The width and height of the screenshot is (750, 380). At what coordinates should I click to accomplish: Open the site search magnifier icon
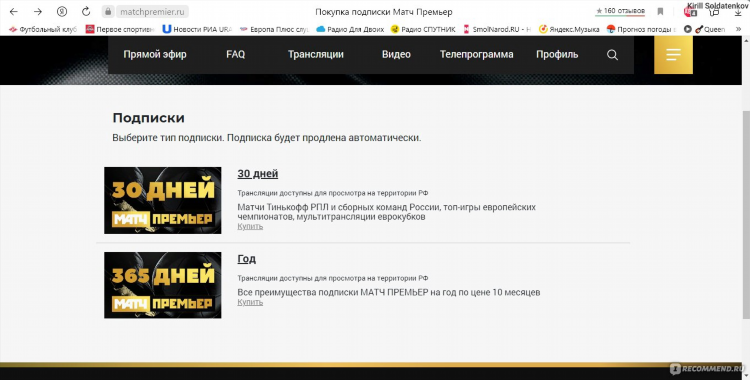click(612, 55)
